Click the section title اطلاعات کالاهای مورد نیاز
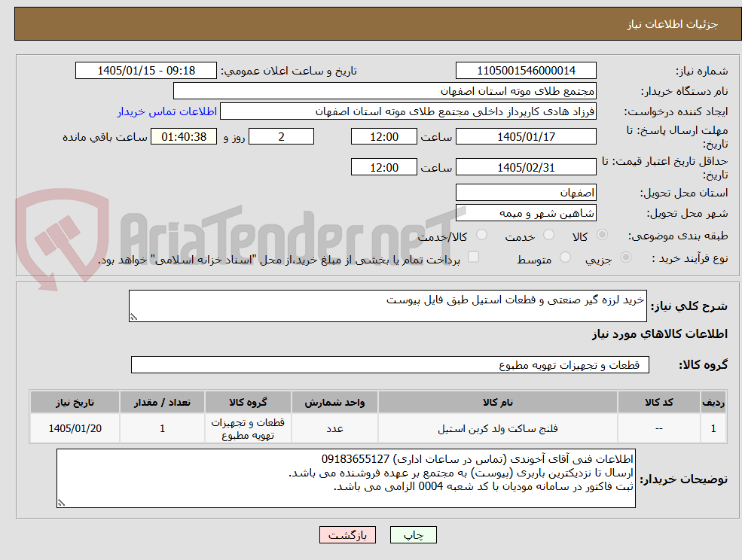The height and width of the screenshot is (560, 742). click(x=660, y=334)
